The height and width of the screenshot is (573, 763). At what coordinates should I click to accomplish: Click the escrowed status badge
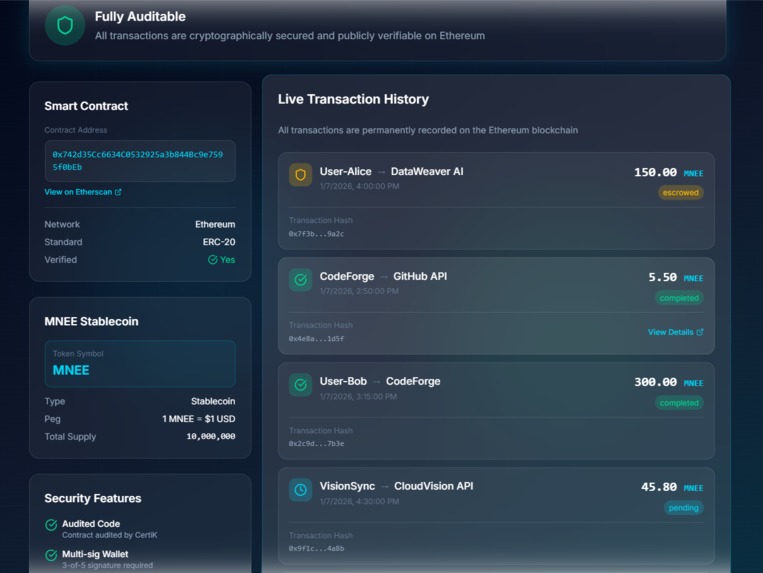click(x=680, y=193)
